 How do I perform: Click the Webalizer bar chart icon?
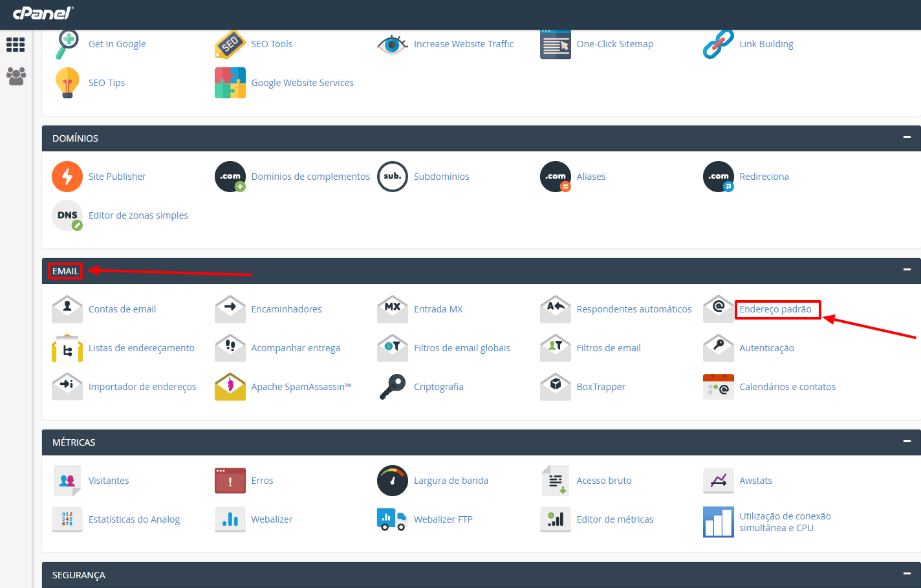point(230,519)
